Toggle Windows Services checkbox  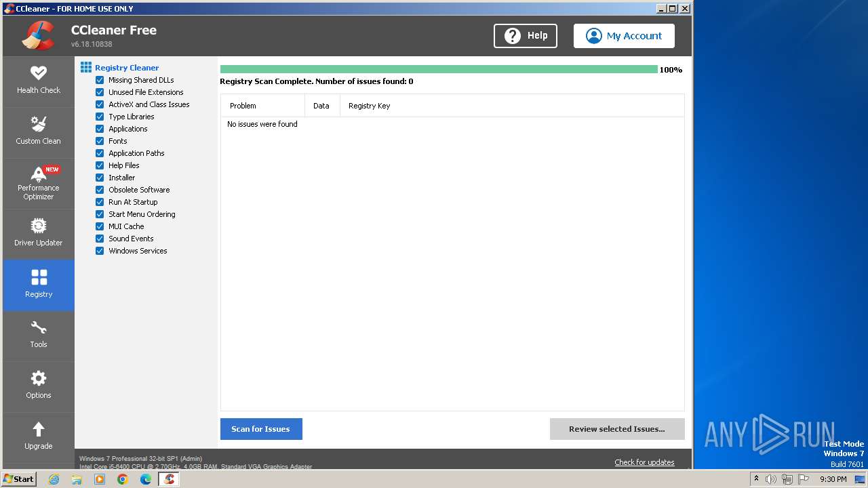100,251
